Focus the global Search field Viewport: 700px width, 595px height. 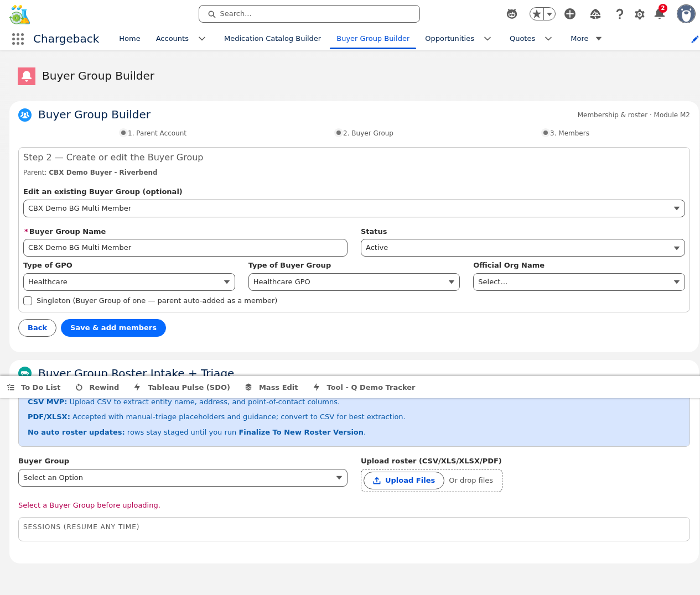[x=309, y=14]
